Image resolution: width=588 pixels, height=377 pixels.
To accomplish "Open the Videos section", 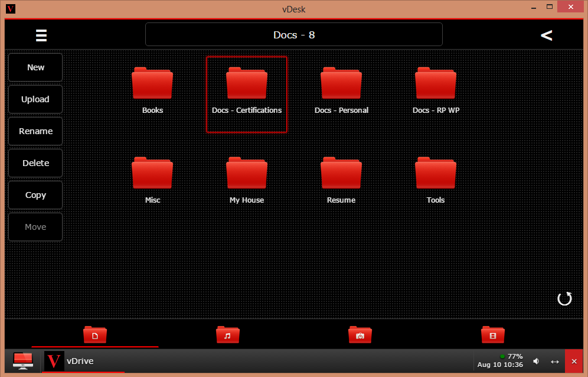I will click(492, 334).
